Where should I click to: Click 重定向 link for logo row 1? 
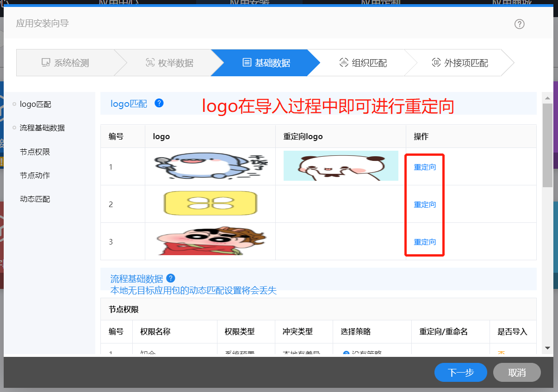(x=425, y=167)
